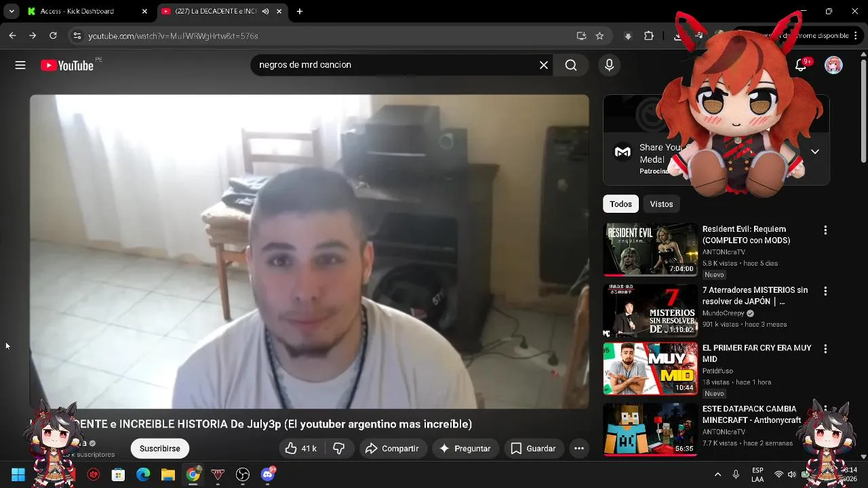Open options menu for 7 Aterradores MISTERIOS
Screen dimensions: 868x488
point(825,291)
